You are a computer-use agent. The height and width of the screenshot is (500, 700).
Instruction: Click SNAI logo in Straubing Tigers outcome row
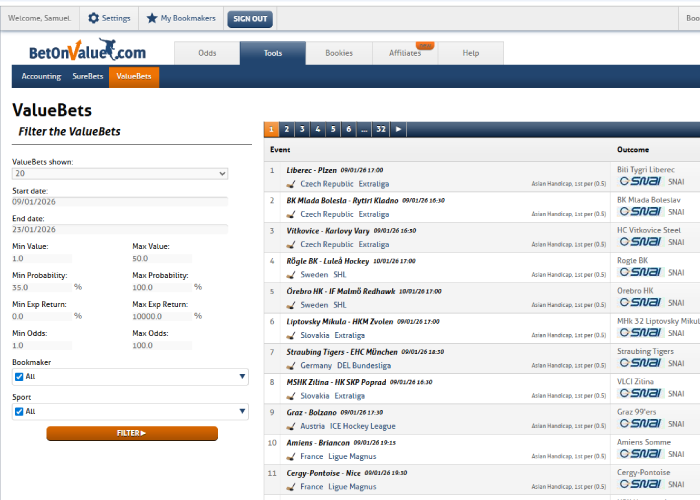coord(641,363)
